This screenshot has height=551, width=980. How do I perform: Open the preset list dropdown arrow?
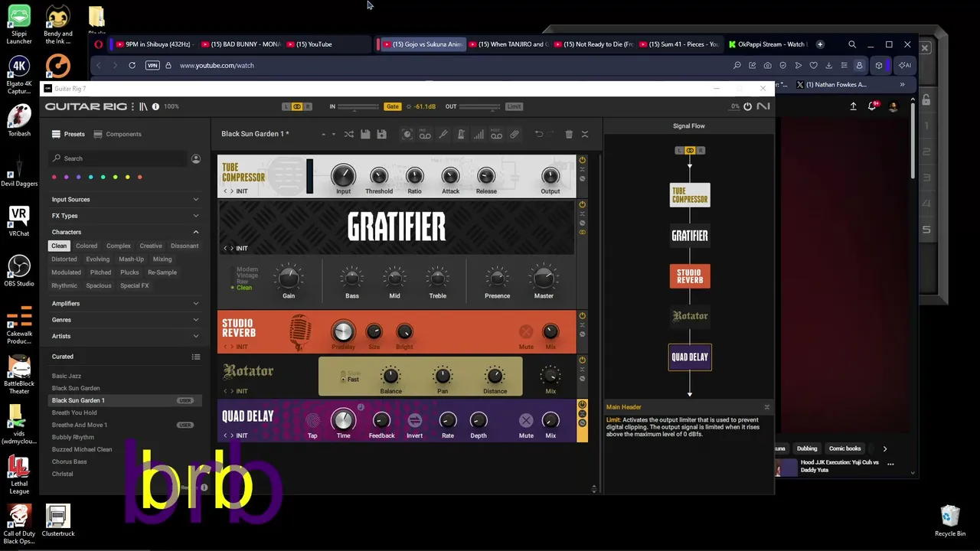333,134
